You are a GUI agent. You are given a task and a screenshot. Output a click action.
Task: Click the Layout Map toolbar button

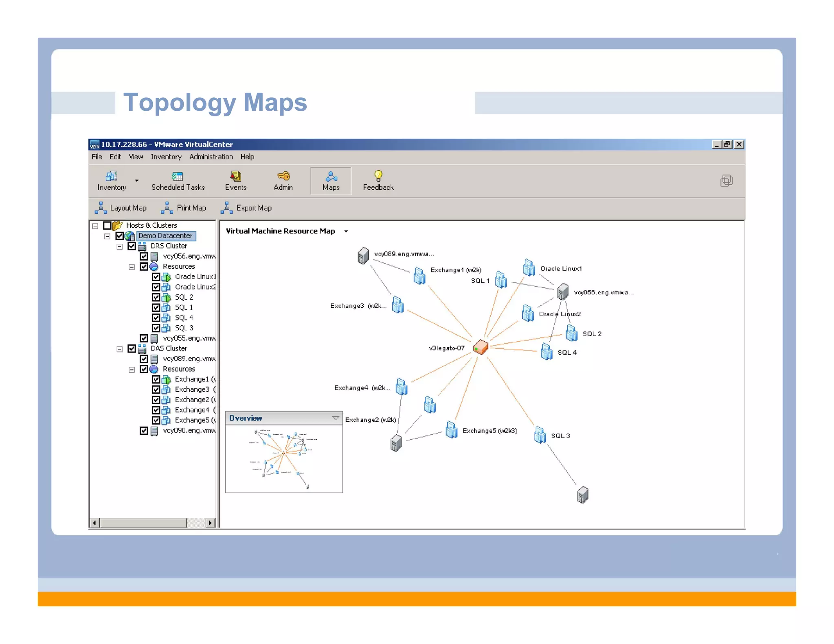click(x=121, y=208)
